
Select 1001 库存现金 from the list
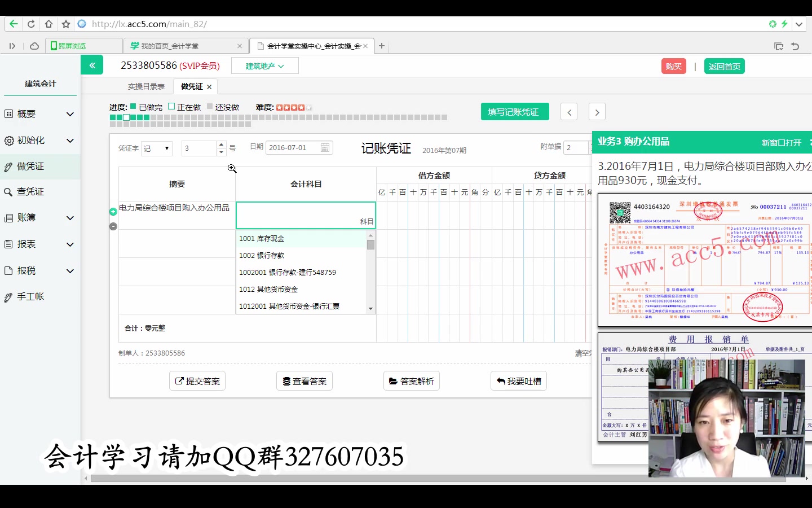click(x=301, y=239)
